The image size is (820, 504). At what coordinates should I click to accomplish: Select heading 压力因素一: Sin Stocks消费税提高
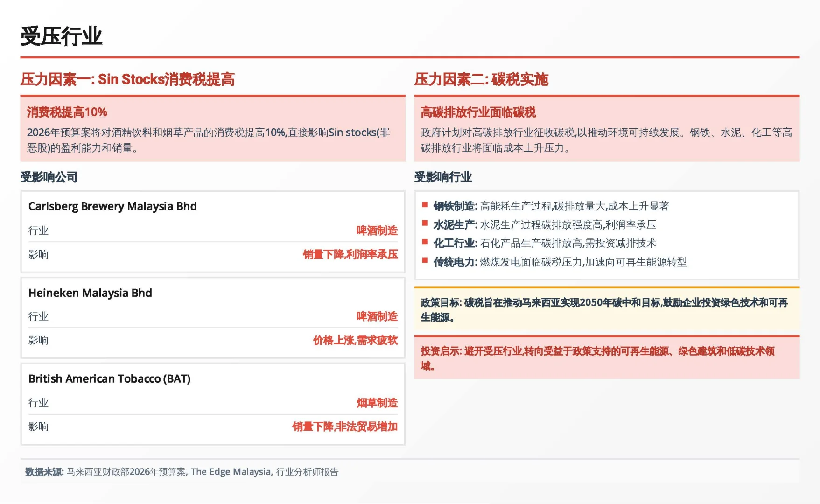pos(127,79)
